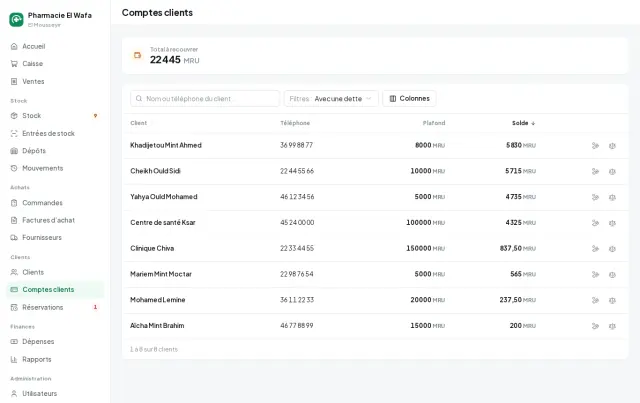Click the payment hand-coins icon for Mohamed Lemine
This screenshot has width=640, height=403.
(595, 300)
